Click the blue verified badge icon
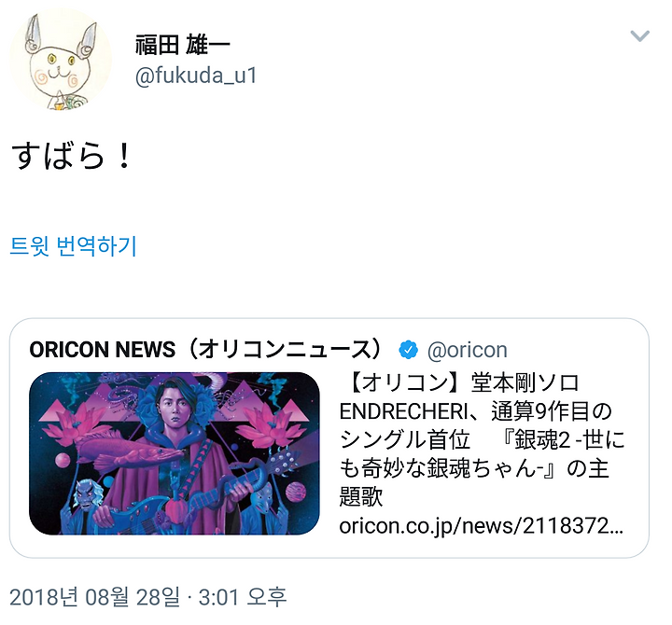 pyautogui.click(x=409, y=350)
